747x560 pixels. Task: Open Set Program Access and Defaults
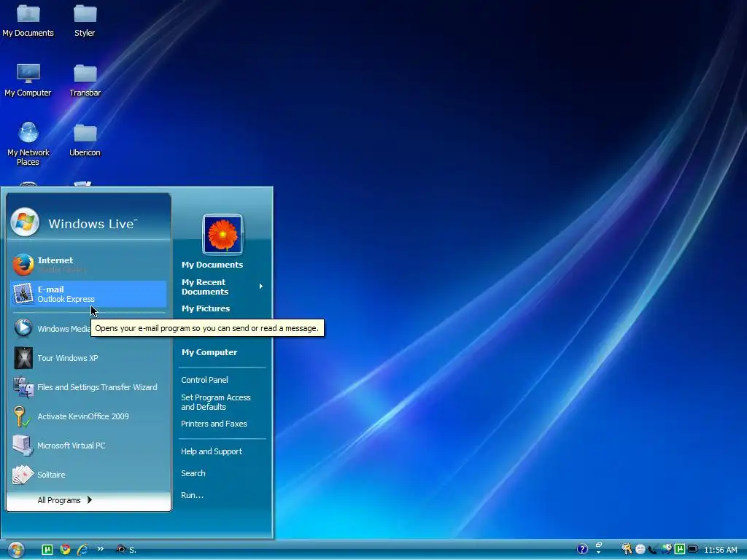(216, 402)
